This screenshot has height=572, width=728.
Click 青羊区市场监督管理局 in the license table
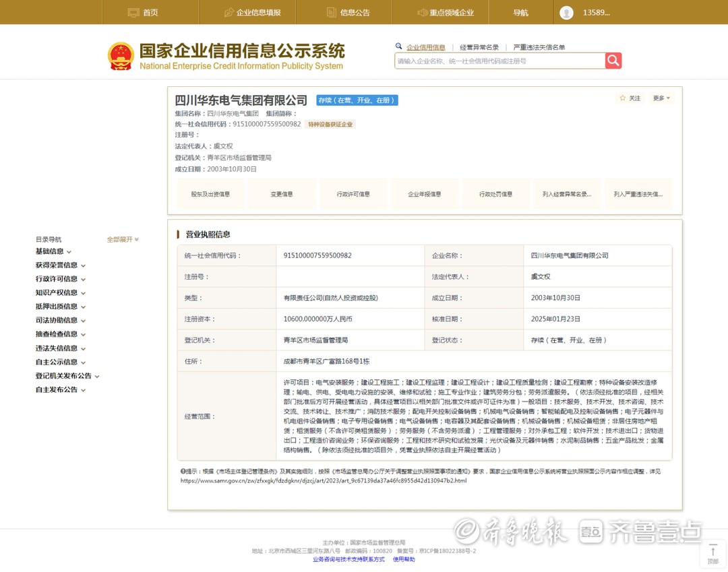(315, 340)
